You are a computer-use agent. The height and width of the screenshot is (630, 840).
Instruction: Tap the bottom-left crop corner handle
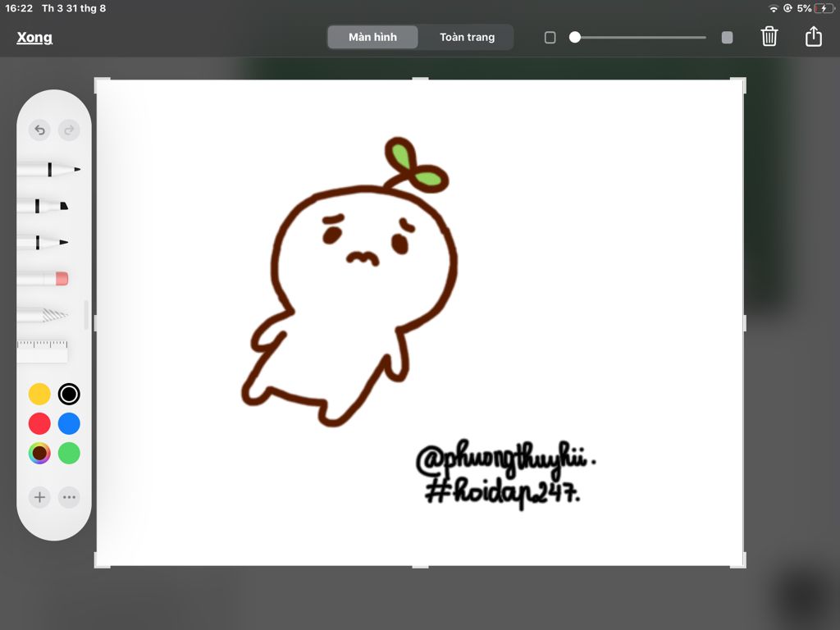pos(101,561)
